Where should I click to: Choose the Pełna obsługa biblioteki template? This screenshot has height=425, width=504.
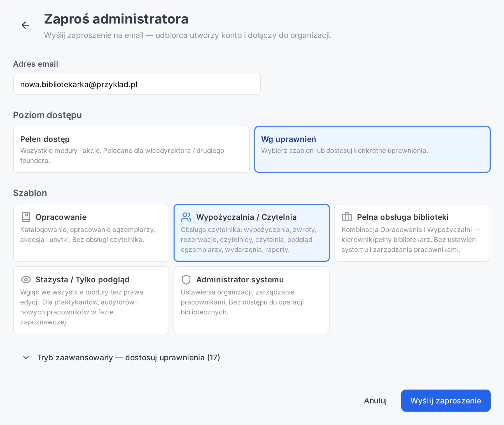(x=412, y=233)
